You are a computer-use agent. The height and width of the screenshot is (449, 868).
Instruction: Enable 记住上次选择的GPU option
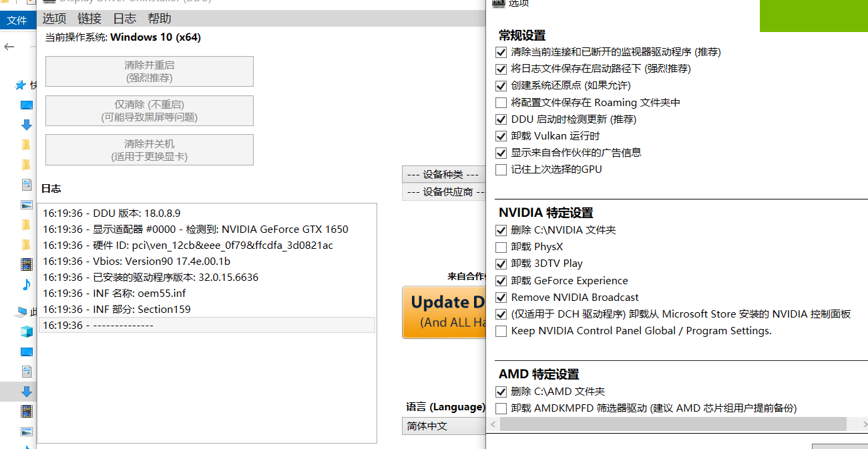(501, 169)
